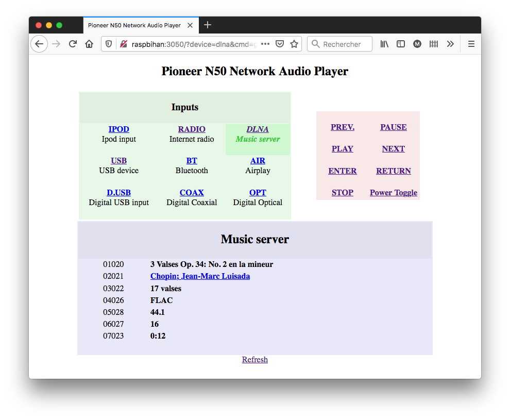Click the 'FLAC' format value
510x420 pixels.
click(162, 300)
